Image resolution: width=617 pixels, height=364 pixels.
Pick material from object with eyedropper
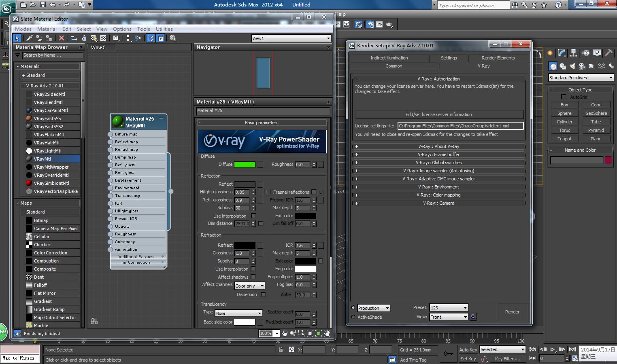pyautogui.click(x=29, y=38)
